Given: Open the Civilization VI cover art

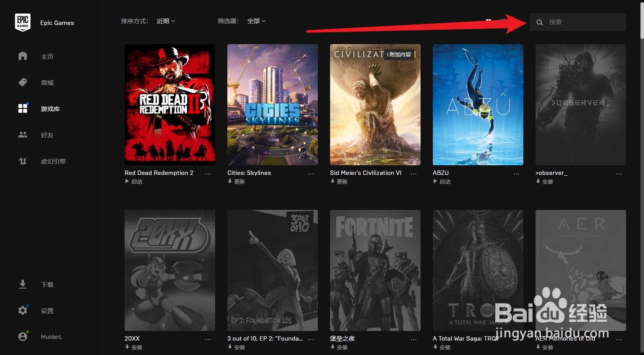Looking at the screenshot, I should [375, 104].
